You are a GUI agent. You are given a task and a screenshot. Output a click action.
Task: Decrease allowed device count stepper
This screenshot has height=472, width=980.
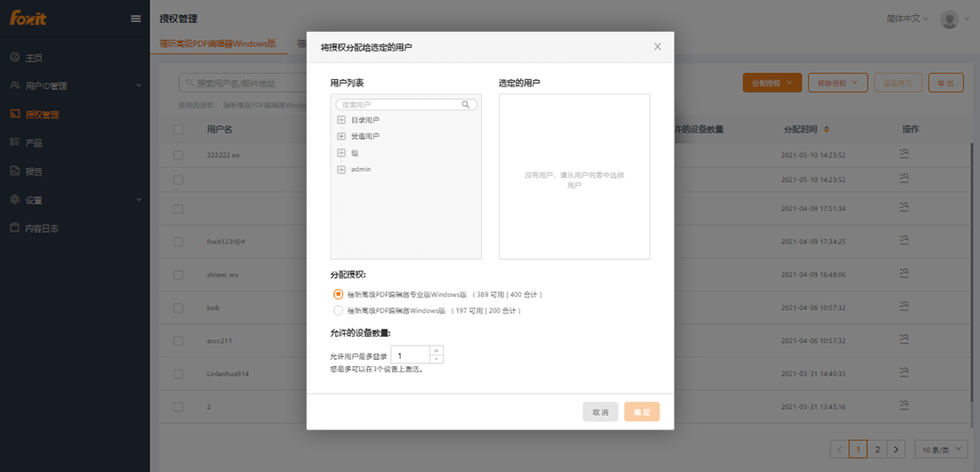pyautogui.click(x=437, y=359)
